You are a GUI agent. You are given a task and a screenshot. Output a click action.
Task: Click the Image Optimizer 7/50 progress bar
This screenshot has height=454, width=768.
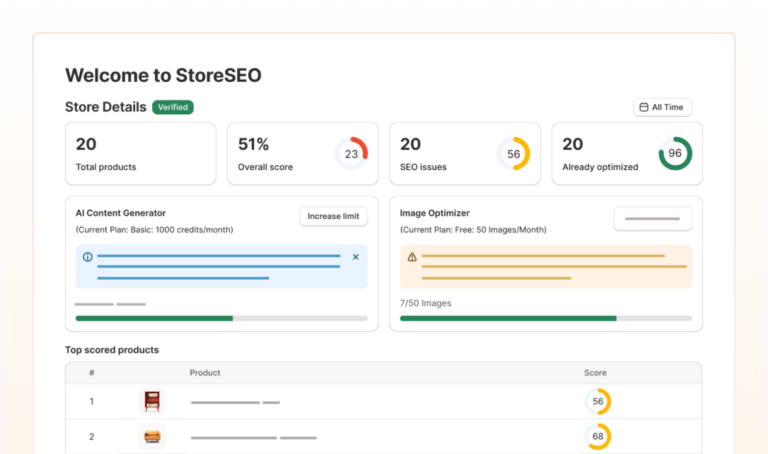point(545,318)
